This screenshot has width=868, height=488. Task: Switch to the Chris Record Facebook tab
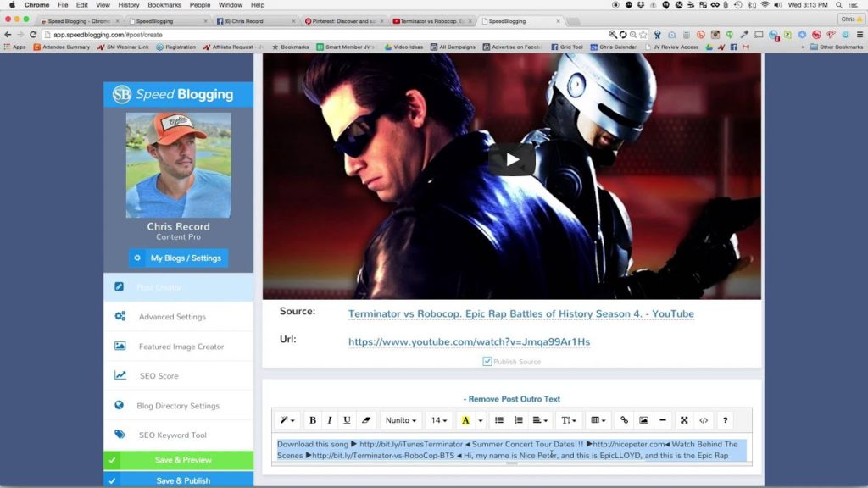(x=254, y=21)
